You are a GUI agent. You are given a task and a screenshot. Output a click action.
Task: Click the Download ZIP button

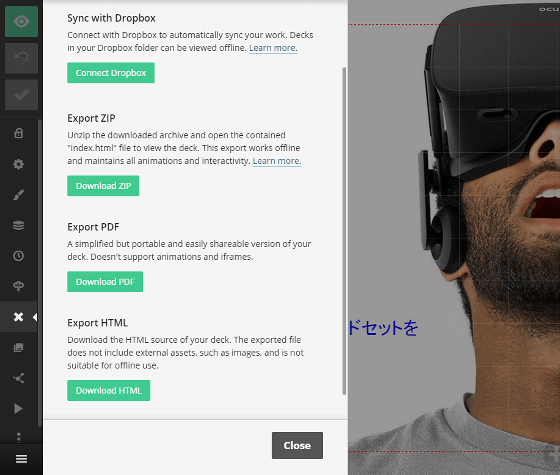point(103,186)
